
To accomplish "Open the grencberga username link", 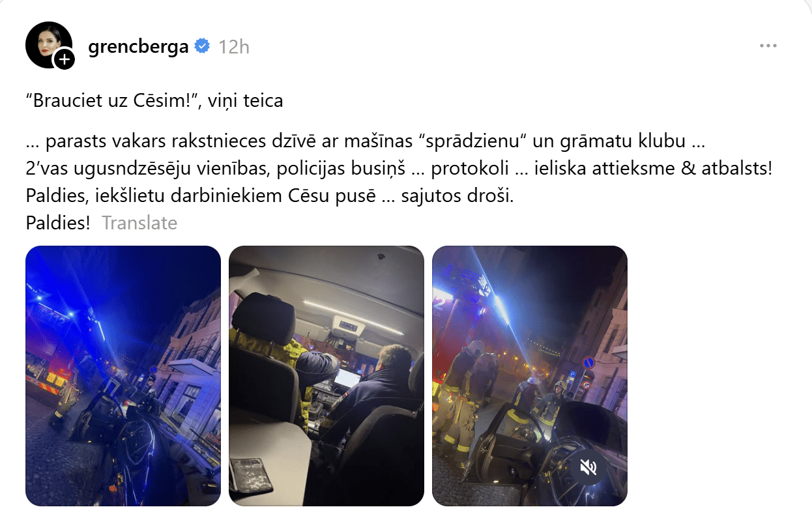I will (138, 46).
